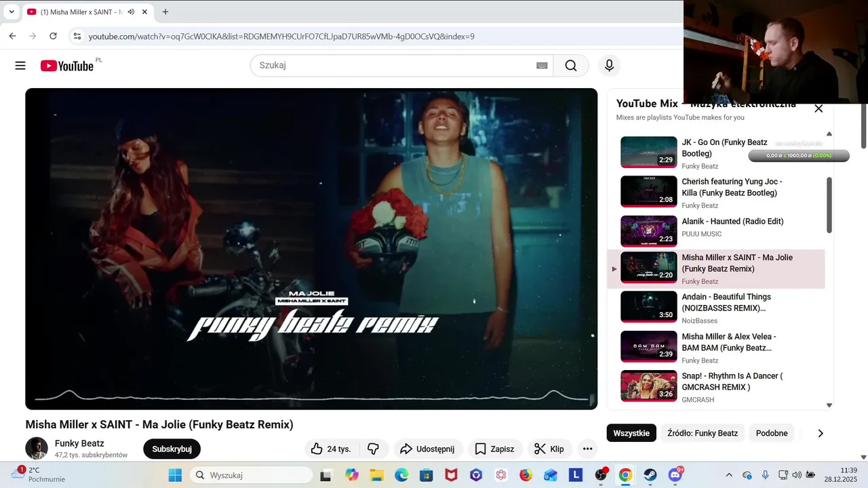The image size is (868, 488).
Task: Like the video (24 tys.)
Action: click(331, 449)
